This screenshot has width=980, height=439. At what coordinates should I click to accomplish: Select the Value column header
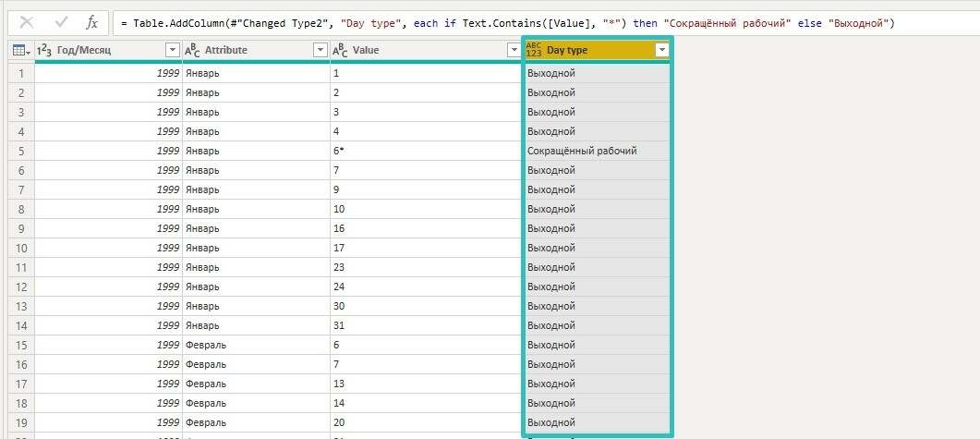tap(426, 51)
